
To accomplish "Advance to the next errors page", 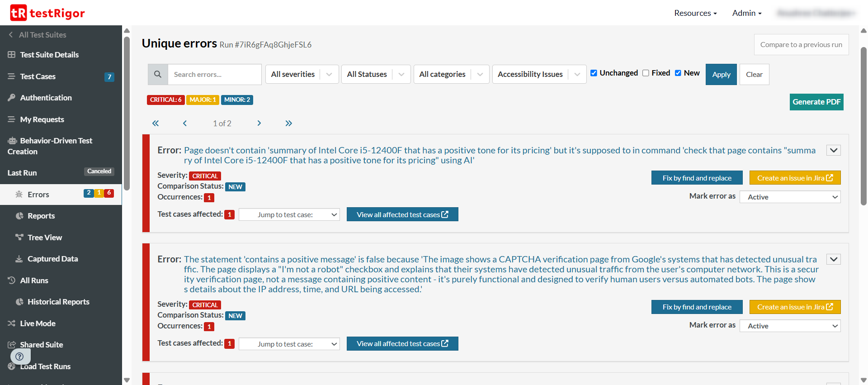I will point(259,124).
